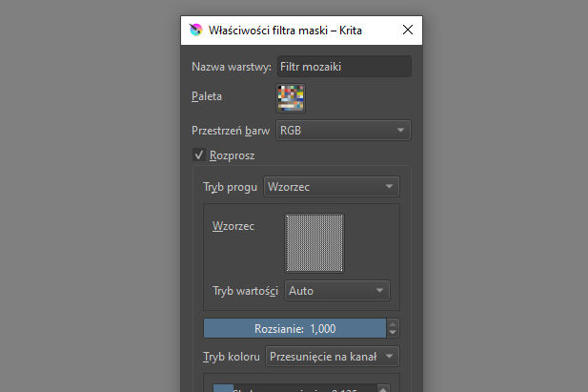Click the Nazwa warstwy text field
Viewport: 588px width, 392px height.
tap(343, 67)
